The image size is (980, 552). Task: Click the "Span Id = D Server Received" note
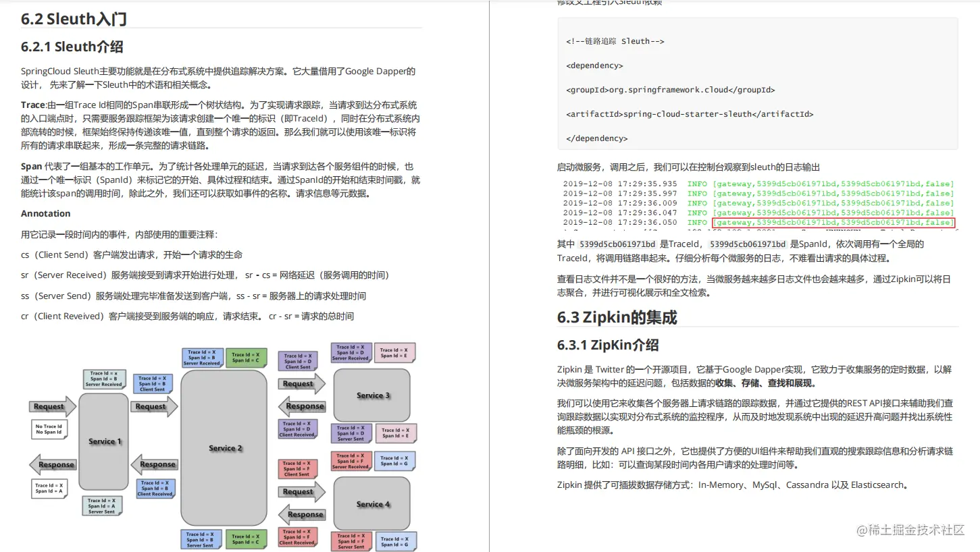pyautogui.click(x=351, y=353)
